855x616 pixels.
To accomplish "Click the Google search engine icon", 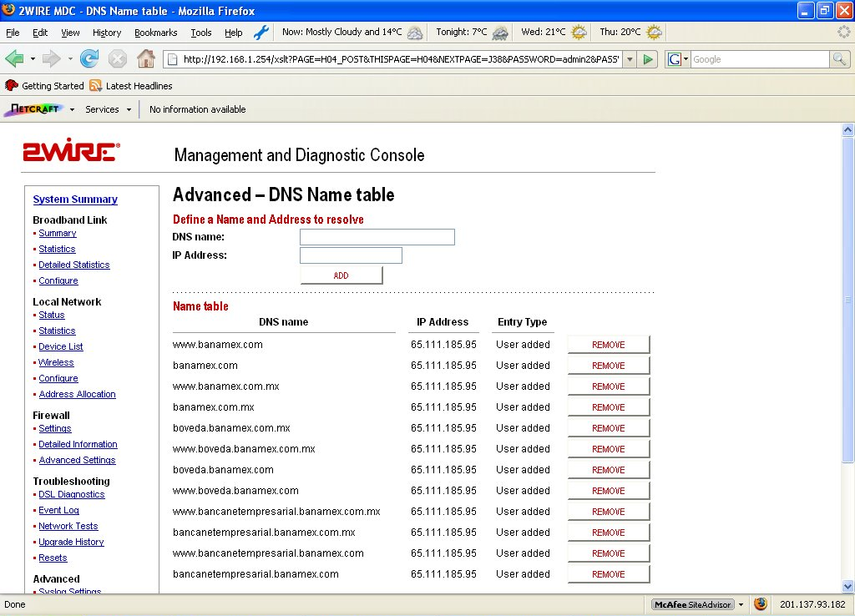I will pyautogui.click(x=675, y=59).
